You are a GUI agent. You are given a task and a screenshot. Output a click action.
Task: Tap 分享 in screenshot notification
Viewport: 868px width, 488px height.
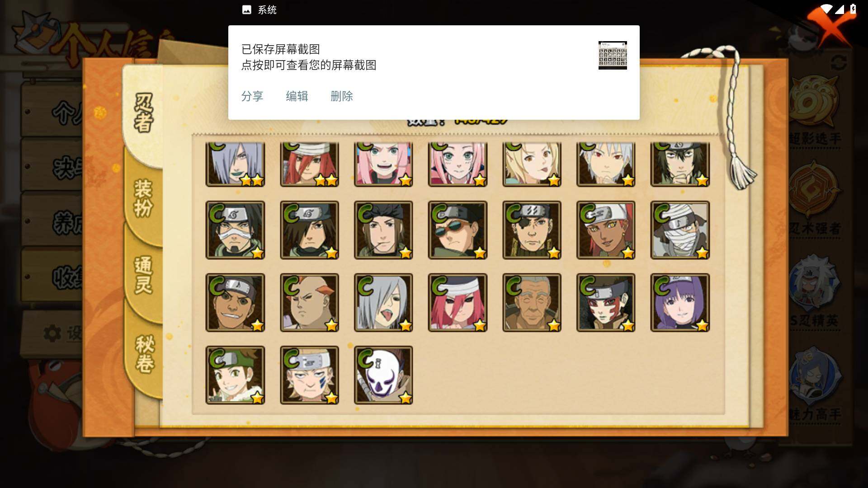coord(252,96)
